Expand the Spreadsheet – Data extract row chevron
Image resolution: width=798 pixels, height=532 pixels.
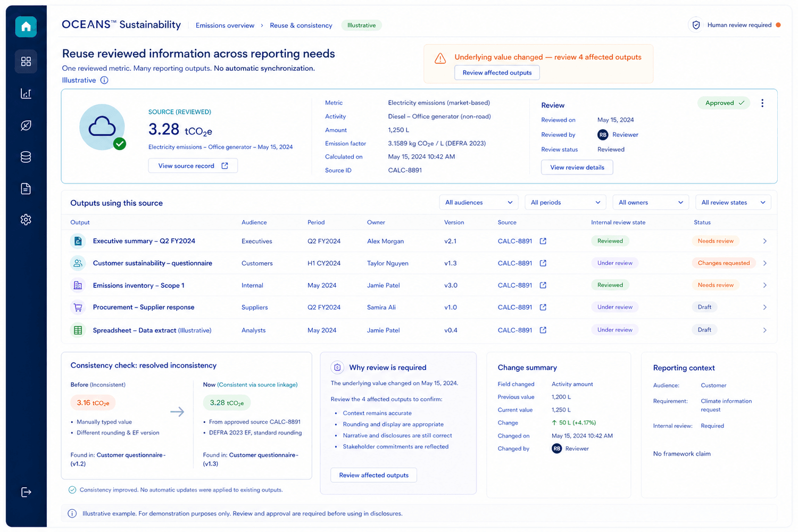[x=764, y=330]
